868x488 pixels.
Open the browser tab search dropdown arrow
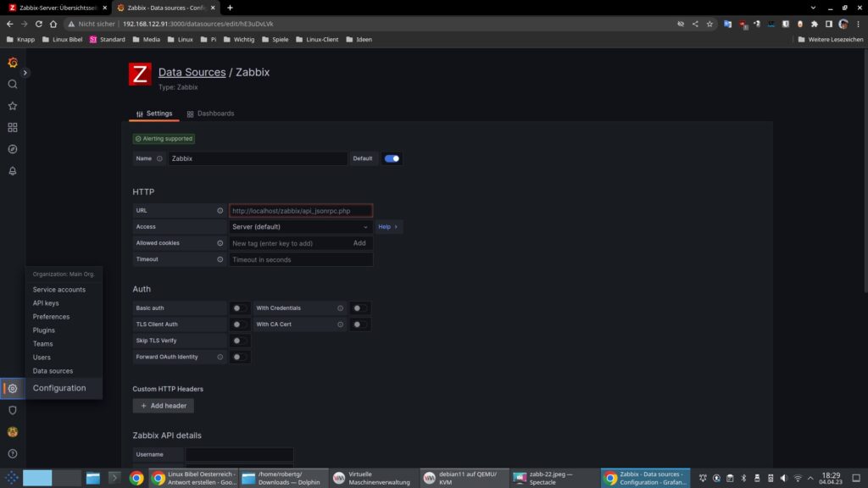coord(813,8)
